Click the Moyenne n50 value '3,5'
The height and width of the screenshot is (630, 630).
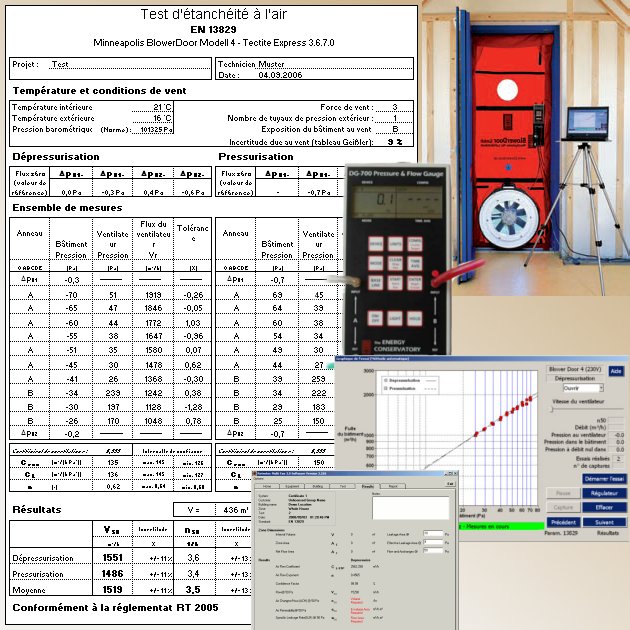193,589
